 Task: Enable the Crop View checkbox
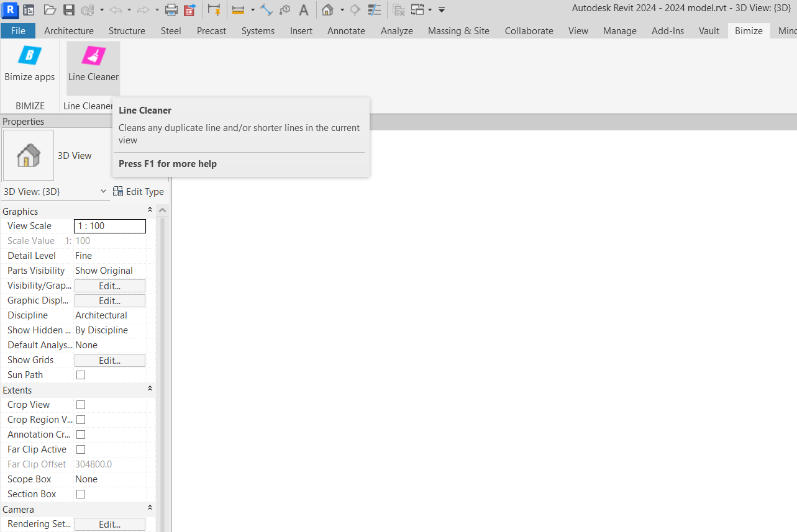81,405
